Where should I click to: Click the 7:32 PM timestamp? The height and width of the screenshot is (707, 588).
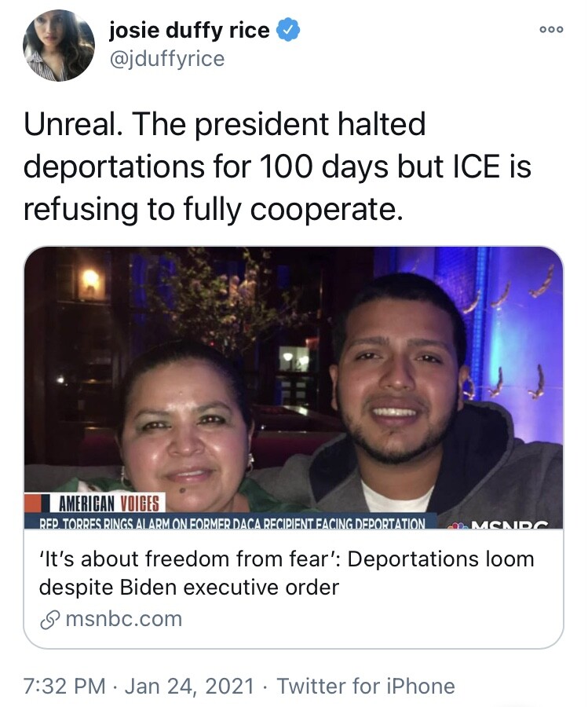(x=64, y=686)
